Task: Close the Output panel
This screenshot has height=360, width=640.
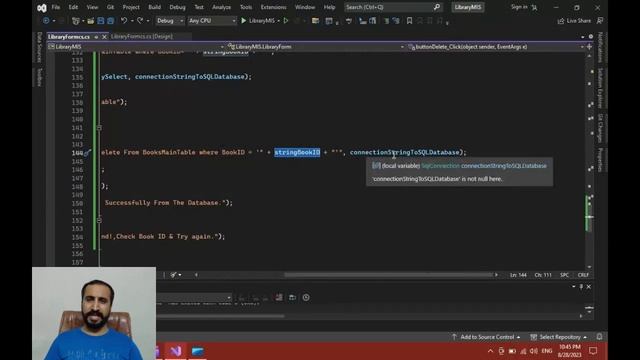Action: point(589,287)
